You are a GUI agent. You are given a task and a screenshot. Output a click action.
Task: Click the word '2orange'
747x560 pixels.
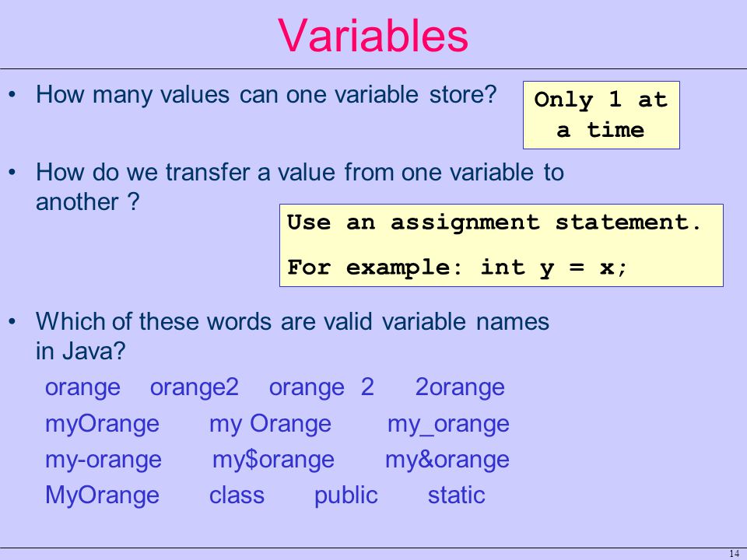click(x=460, y=387)
